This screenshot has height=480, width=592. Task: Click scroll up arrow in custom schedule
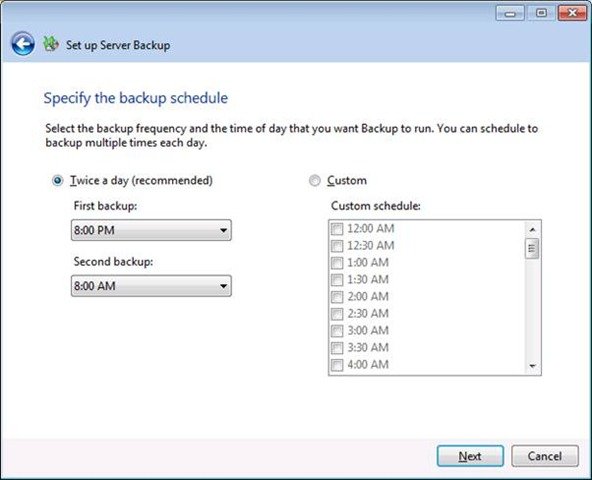click(x=532, y=229)
